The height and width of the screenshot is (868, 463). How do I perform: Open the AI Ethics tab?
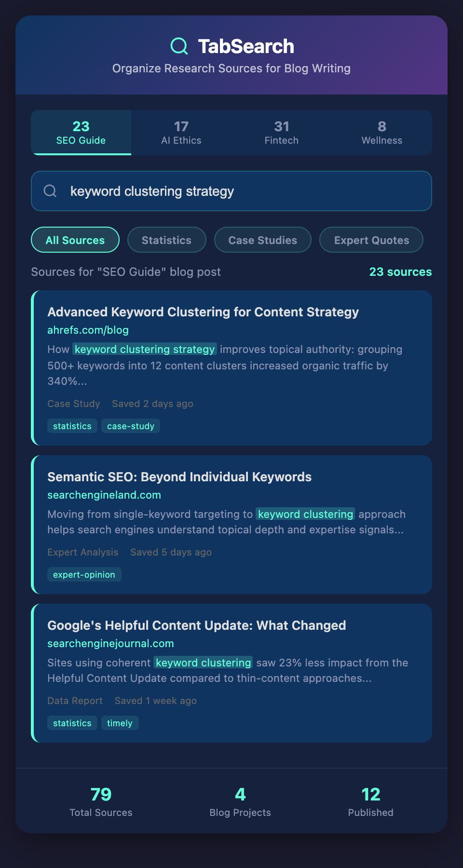tap(181, 133)
